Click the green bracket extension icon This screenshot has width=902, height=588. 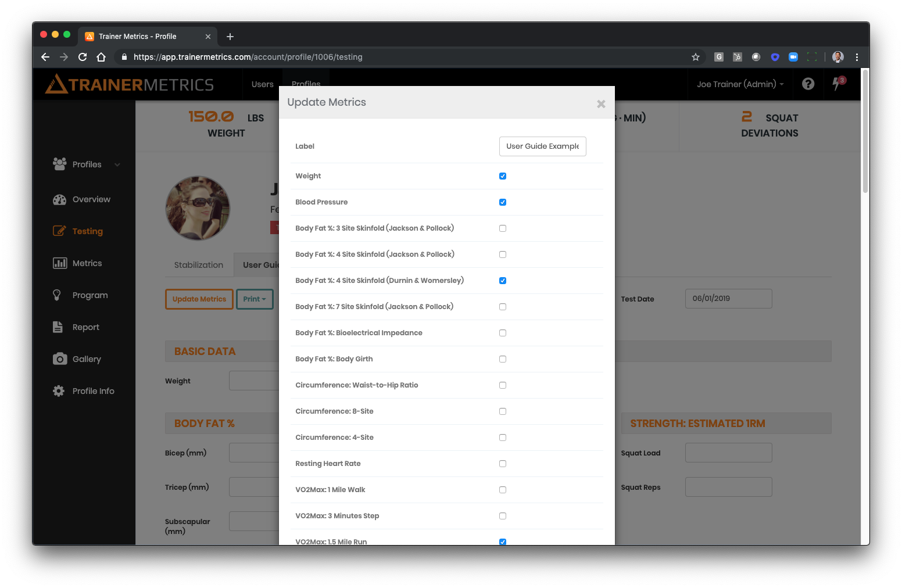coord(812,57)
